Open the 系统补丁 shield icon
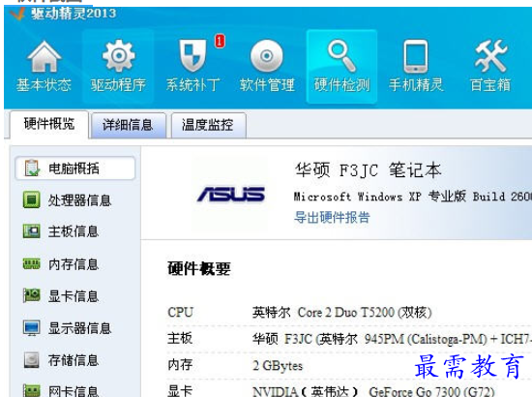This screenshot has width=532, height=397. pyautogui.click(x=192, y=56)
